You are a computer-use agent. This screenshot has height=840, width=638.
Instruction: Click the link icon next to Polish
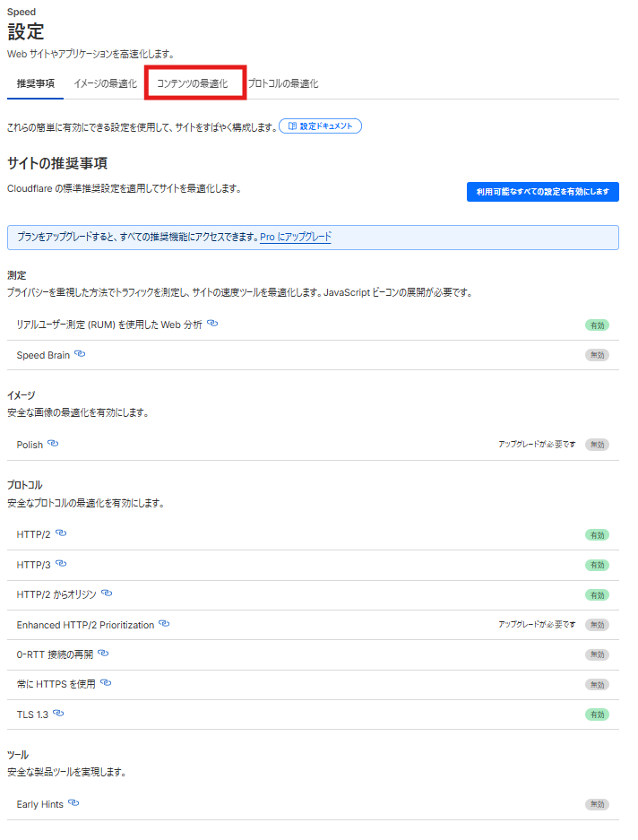click(x=53, y=443)
